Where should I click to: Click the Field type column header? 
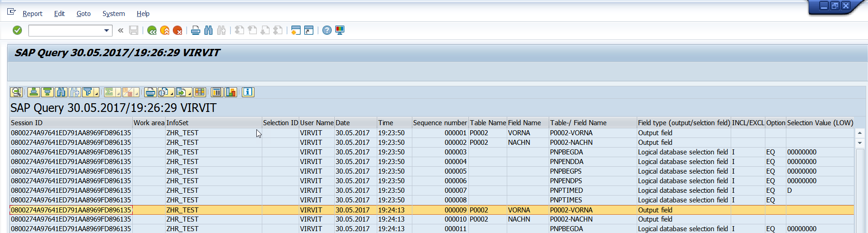684,123
